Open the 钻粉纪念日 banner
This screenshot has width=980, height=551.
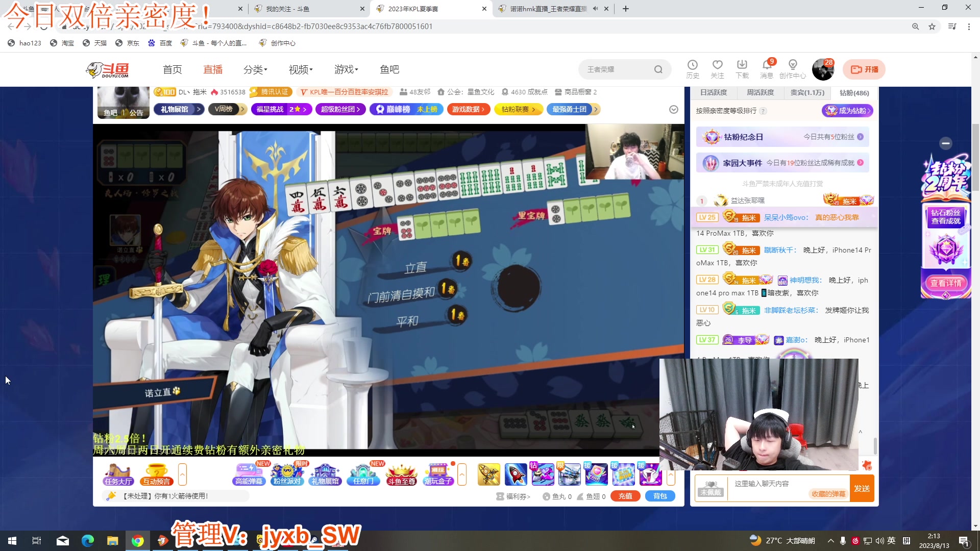click(x=782, y=137)
